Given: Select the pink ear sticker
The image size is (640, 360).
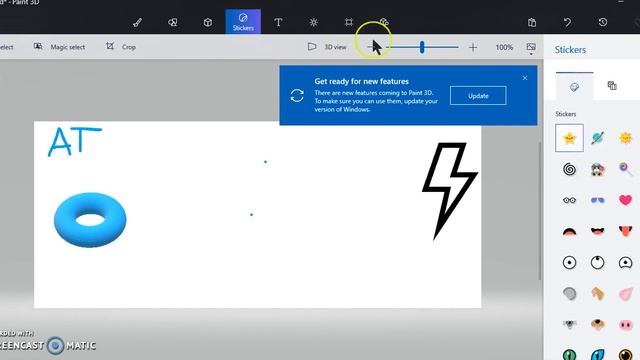Looking at the screenshot, I should click(625, 293).
